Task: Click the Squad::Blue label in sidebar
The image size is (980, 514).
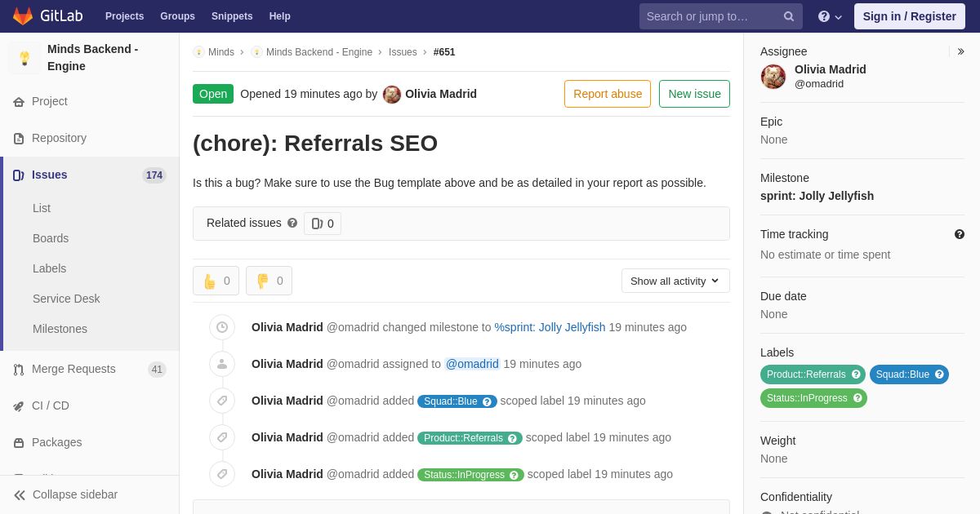Action: click(909, 374)
